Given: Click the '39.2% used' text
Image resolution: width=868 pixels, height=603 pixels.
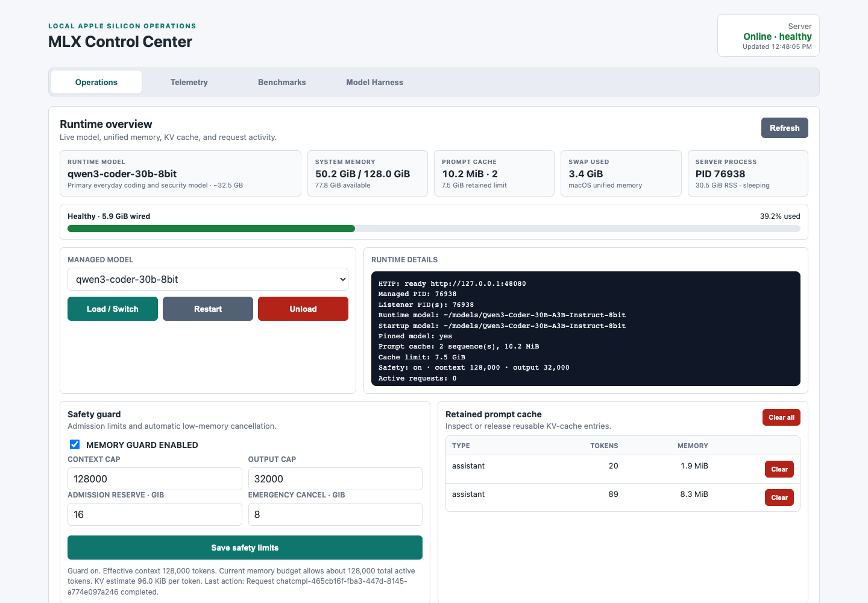Looking at the screenshot, I should [x=780, y=216].
